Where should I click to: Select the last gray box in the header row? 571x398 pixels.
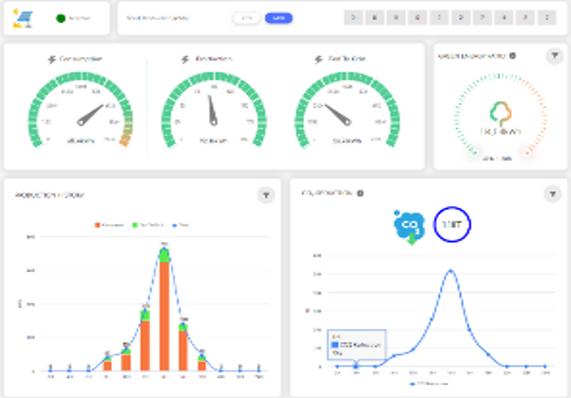click(x=547, y=17)
